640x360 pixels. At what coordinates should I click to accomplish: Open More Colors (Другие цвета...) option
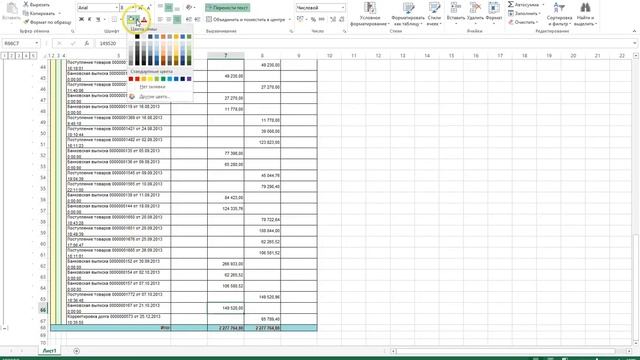tap(154, 97)
